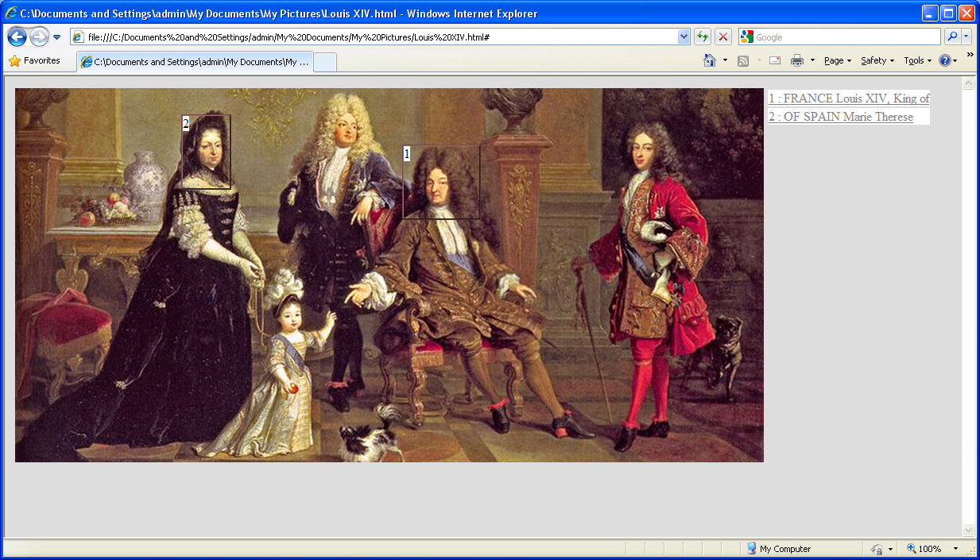Click the Refresh page icon
Image resolution: width=980 pixels, height=560 pixels.
pyautogui.click(x=703, y=37)
